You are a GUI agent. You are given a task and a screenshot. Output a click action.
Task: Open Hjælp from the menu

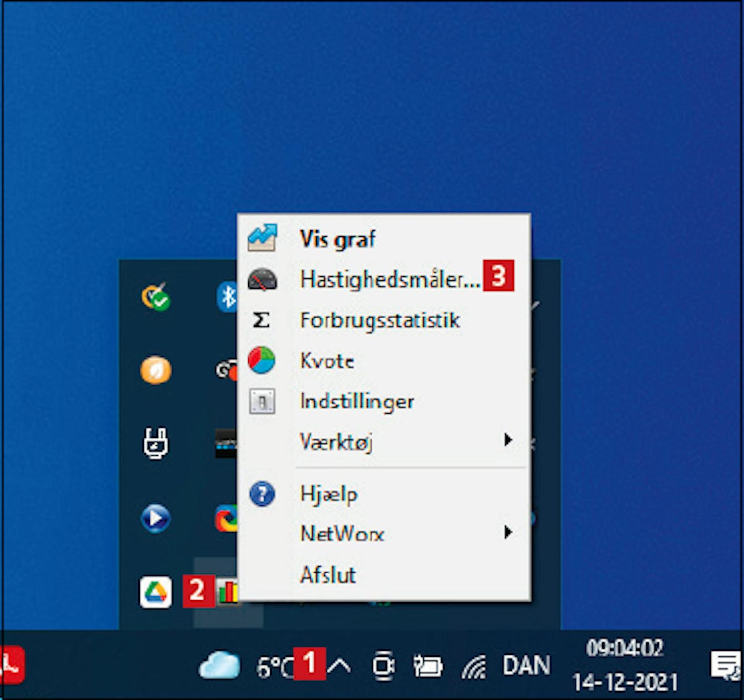[383, 494]
